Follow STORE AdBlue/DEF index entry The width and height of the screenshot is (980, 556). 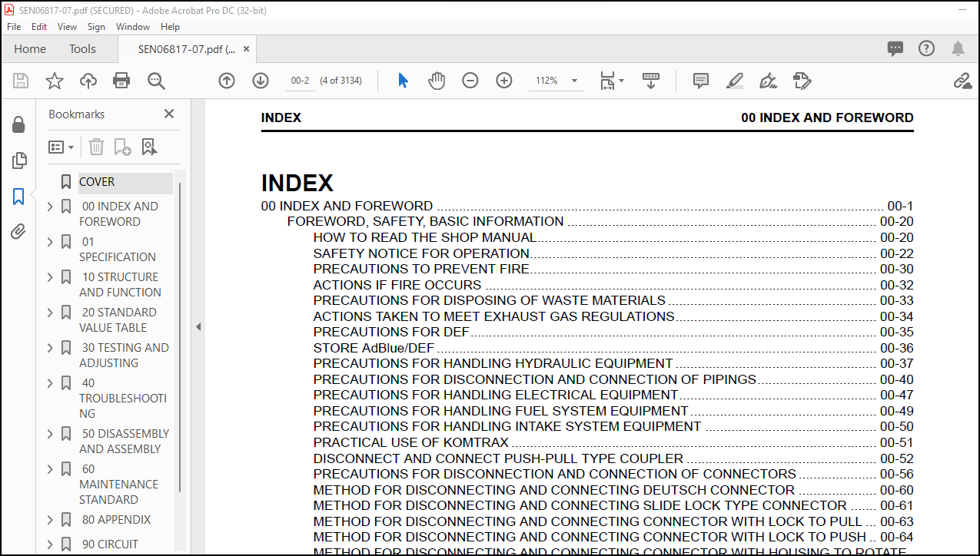click(374, 348)
